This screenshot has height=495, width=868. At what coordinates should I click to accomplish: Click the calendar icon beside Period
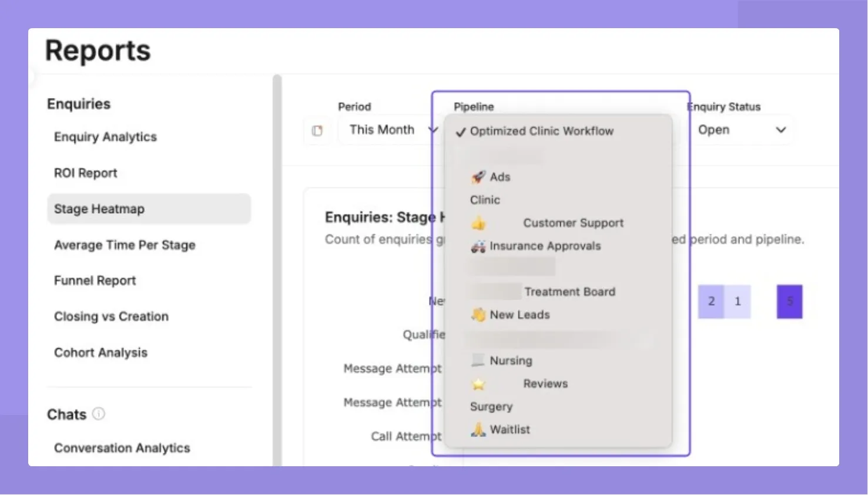click(317, 130)
